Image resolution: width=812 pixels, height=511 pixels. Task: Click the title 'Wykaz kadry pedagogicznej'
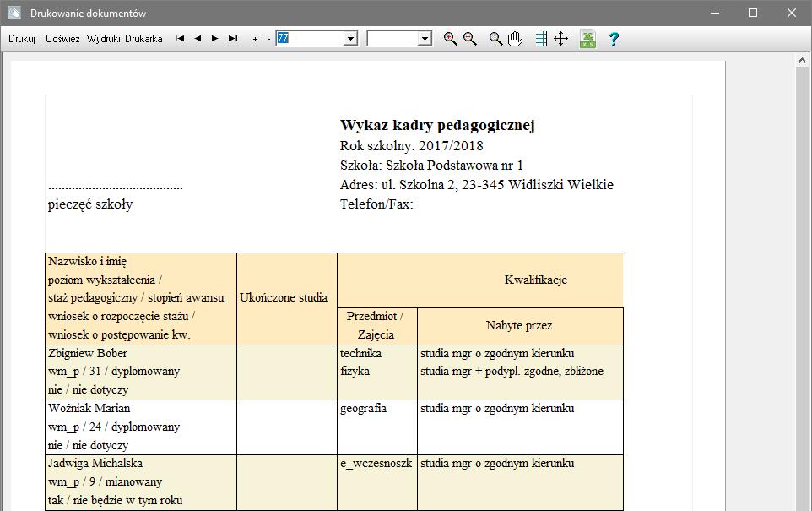tap(437, 125)
